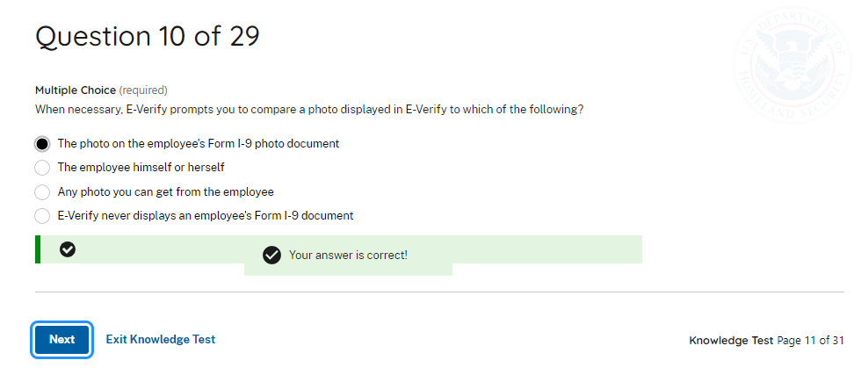Screen dimensions: 868x382
Task: Select the radio circle for Form I-9 photo document
Action: pos(42,143)
